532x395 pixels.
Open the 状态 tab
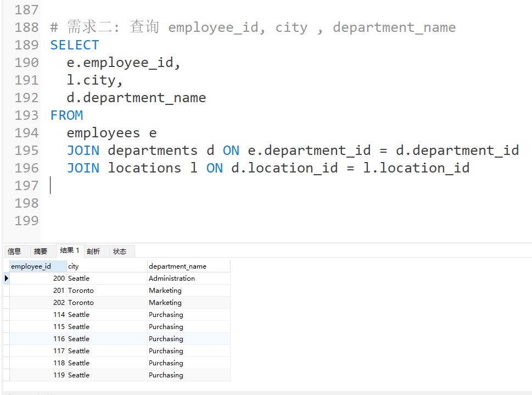(x=120, y=251)
